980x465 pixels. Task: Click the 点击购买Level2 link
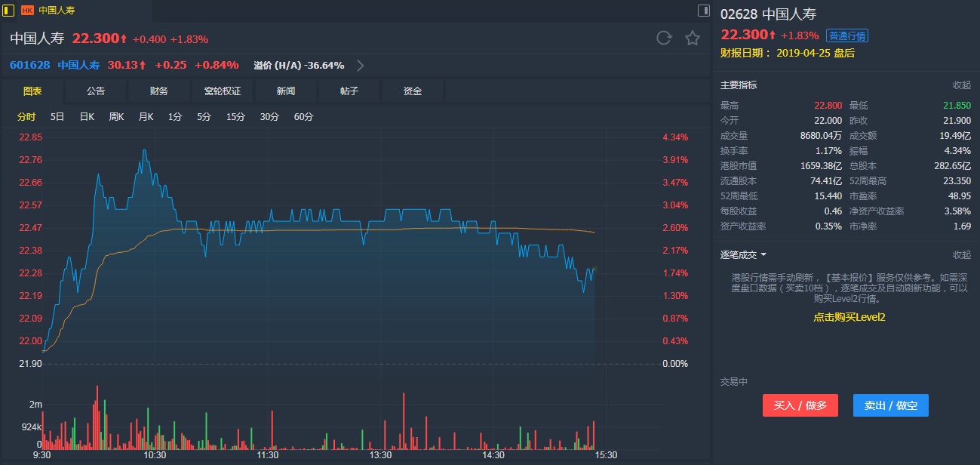[x=849, y=317]
